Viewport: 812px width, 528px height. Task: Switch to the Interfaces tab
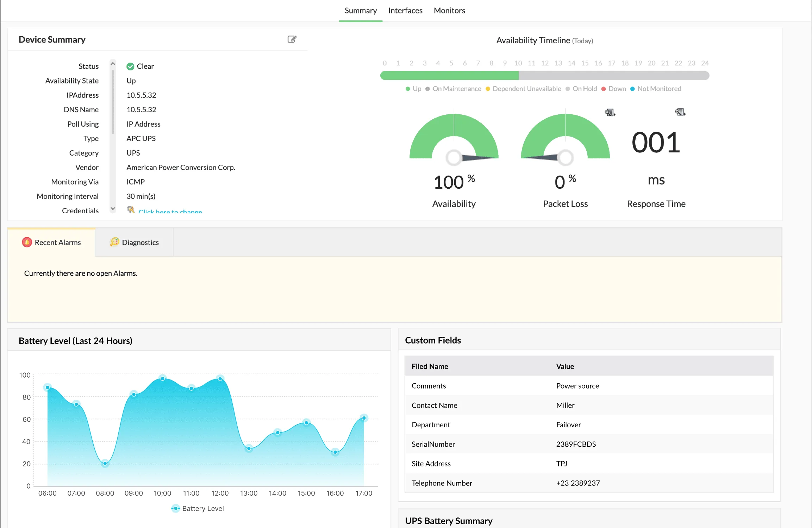(405, 10)
